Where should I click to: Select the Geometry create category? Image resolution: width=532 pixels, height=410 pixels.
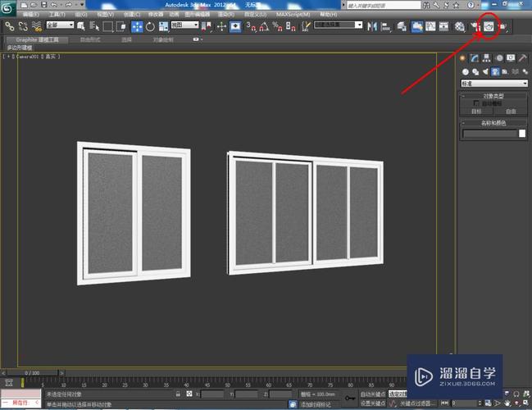tap(466, 71)
